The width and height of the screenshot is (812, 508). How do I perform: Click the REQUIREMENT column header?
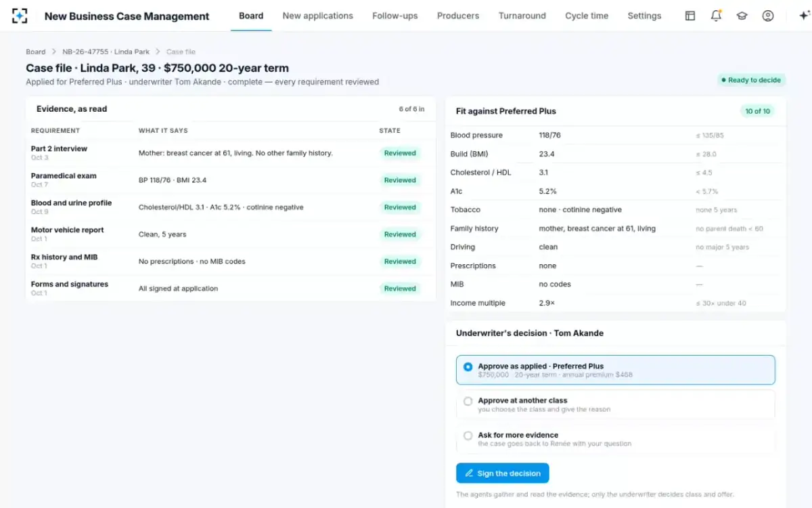pyautogui.click(x=55, y=131)
